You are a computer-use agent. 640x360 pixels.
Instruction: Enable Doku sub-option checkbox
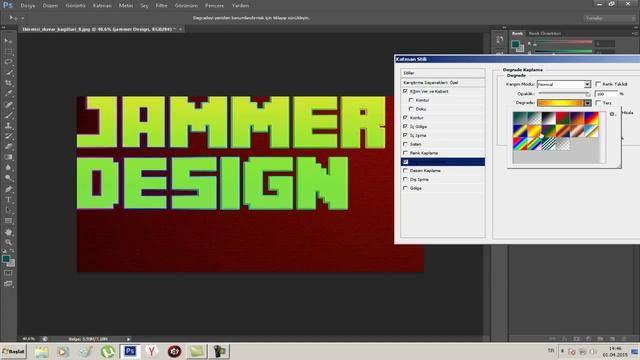(x=411, y=109)
